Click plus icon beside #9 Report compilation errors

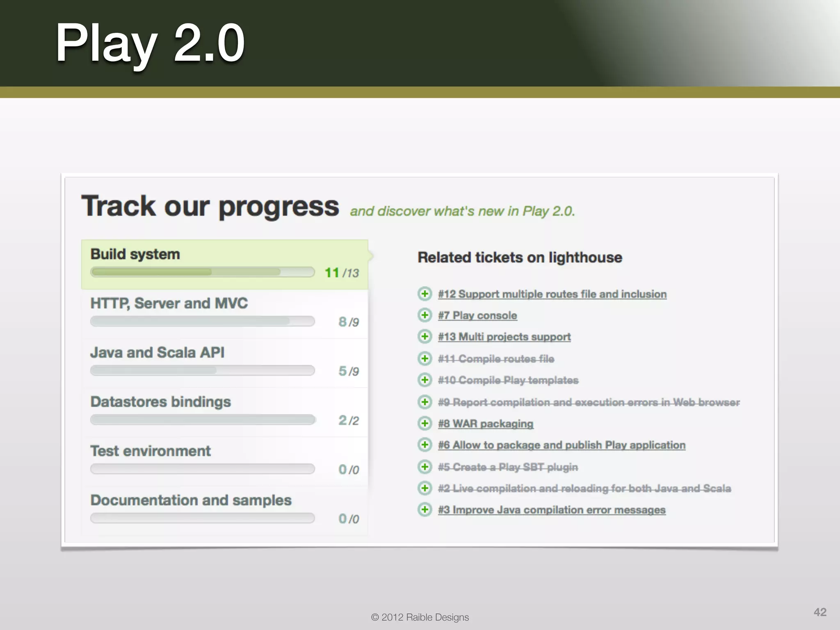[425, 402]
